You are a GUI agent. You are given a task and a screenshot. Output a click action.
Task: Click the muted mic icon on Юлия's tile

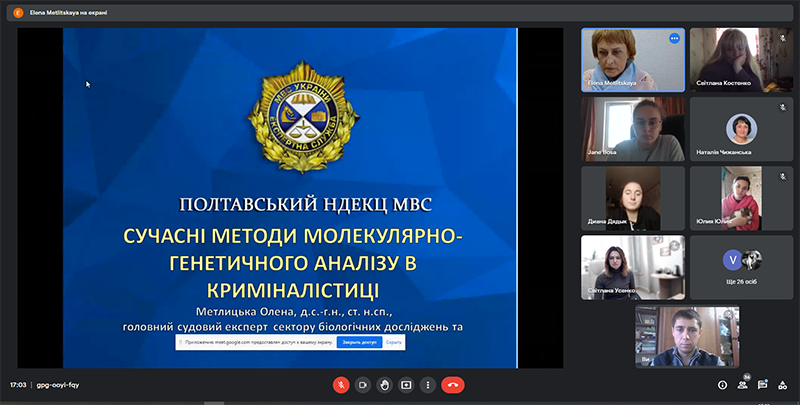pyautogui.click(x=783, y=176)
